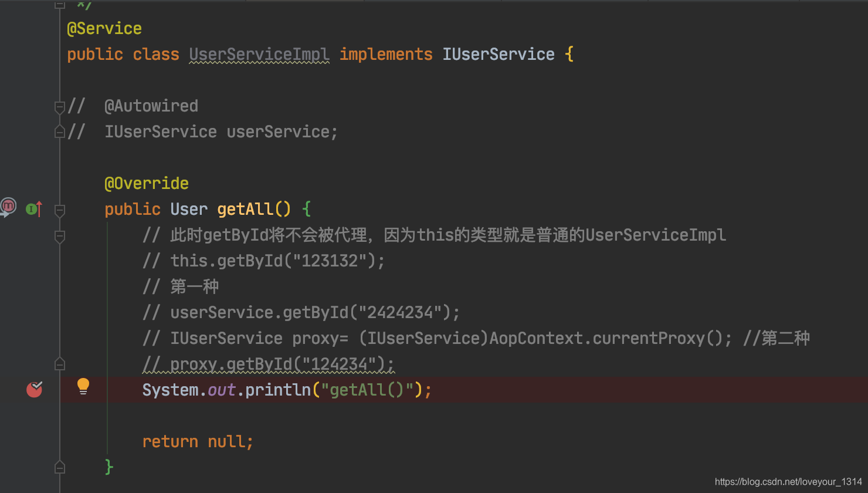The height and width of the screenshot is (493, 868).
Task: Click fold end marker beside closing green brace
Action: (x=59, y=467)
